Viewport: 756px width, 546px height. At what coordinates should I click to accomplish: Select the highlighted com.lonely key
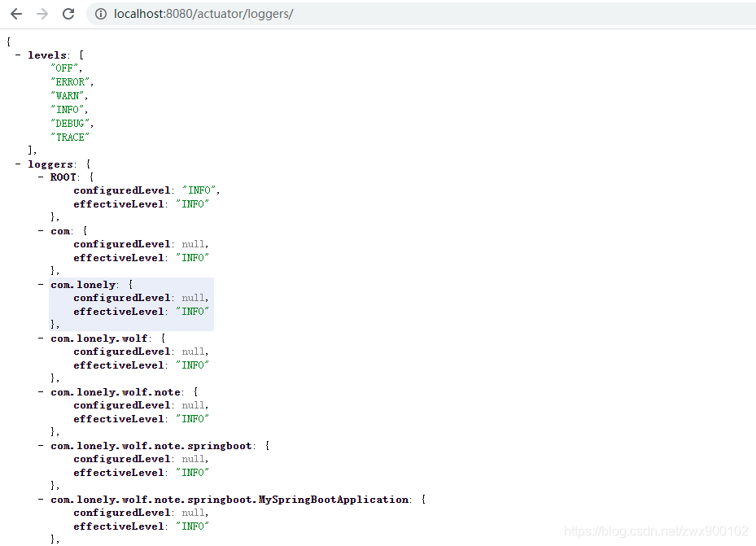coord(83,285)
